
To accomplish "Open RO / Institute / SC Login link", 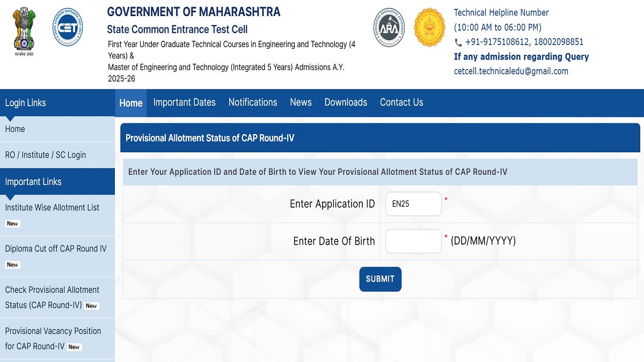I will pos(46,155).
